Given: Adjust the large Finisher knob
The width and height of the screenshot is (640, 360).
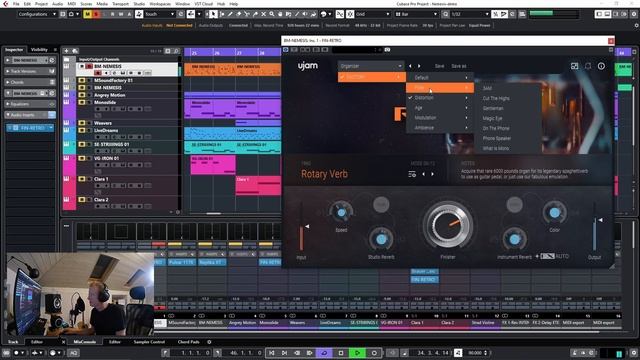Looking at the screenshot, I should pos(448,224).
